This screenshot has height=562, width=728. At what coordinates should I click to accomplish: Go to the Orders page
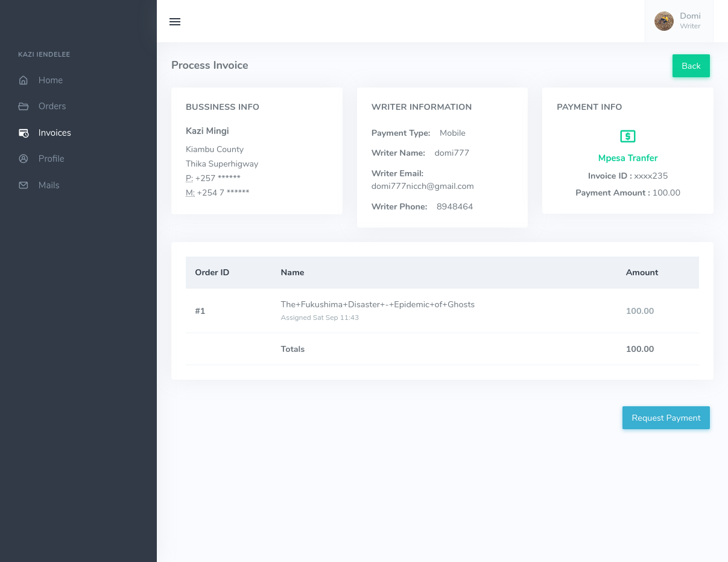pyautogui.click(x=52, y=106)
